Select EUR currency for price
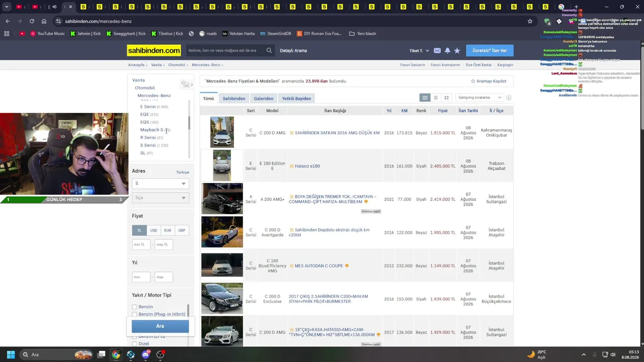This screenshot has height=362, width=644. [168, 230]
